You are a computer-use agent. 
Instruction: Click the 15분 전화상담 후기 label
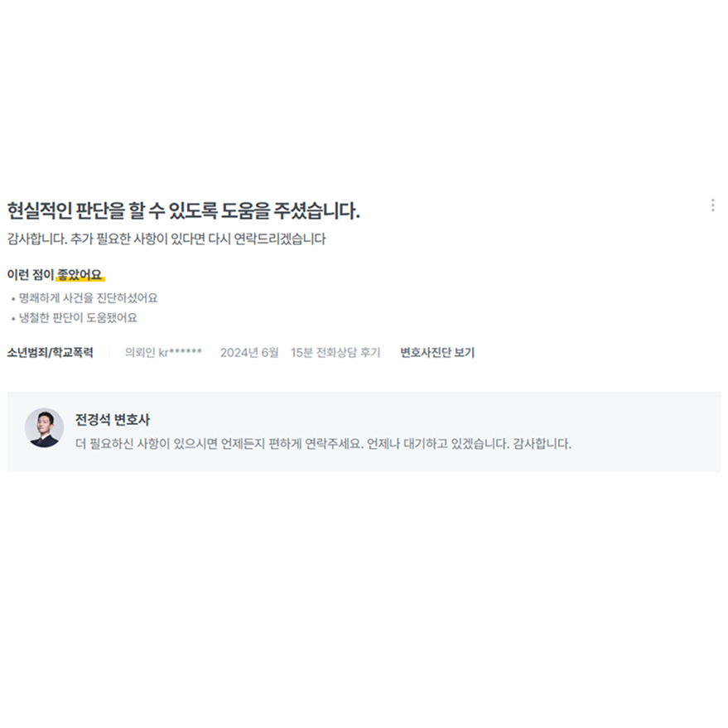click(335, 352)
